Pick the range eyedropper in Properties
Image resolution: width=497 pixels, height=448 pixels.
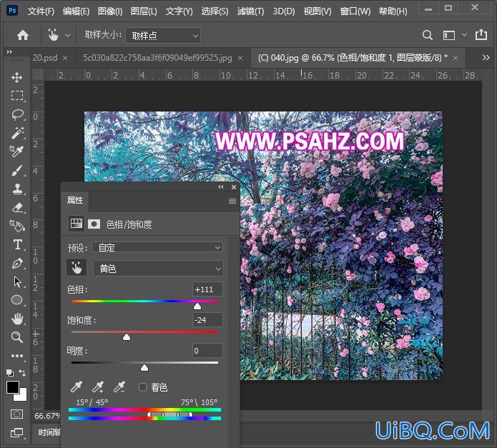(77, 387)
